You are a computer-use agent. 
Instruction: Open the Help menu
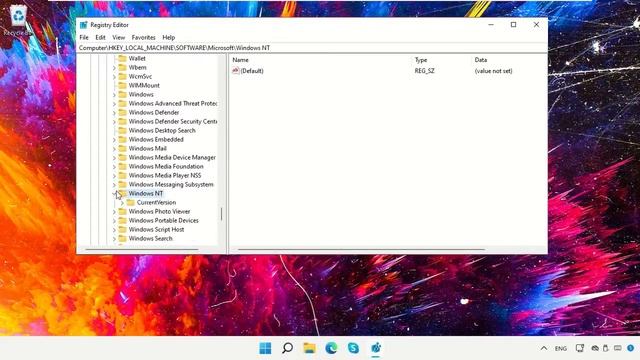pyautogui.click(x=169, y=37)
